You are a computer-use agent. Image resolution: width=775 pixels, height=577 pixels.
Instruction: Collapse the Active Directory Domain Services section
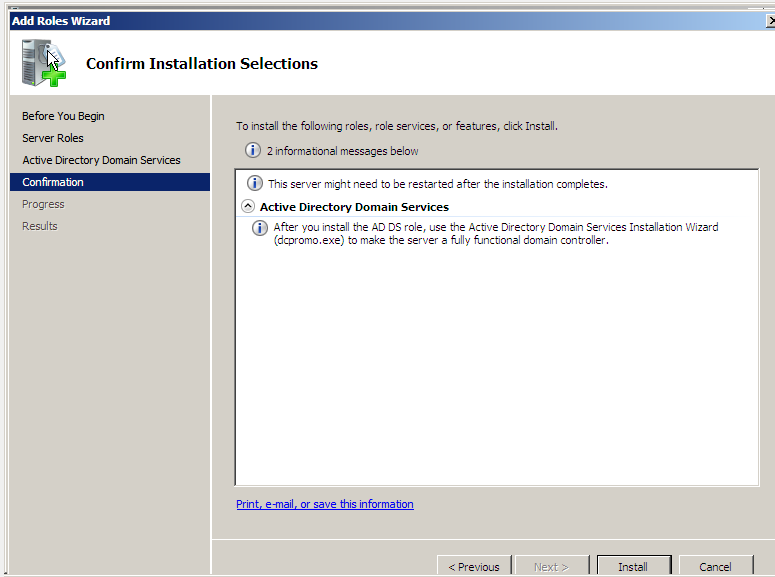pyautogui.click(x=248, y=206)
